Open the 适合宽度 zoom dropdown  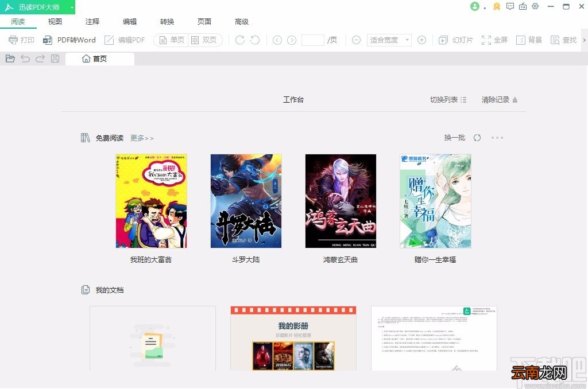tap(389, 40)
